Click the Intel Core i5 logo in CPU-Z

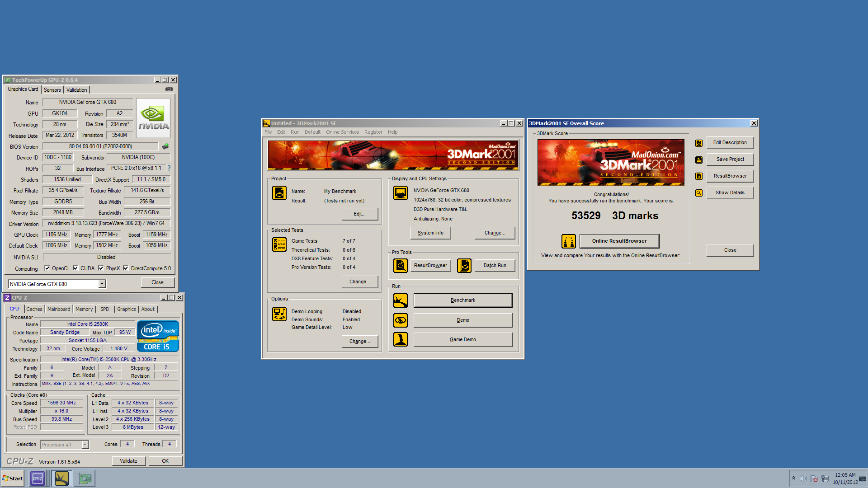coord(158,336)
